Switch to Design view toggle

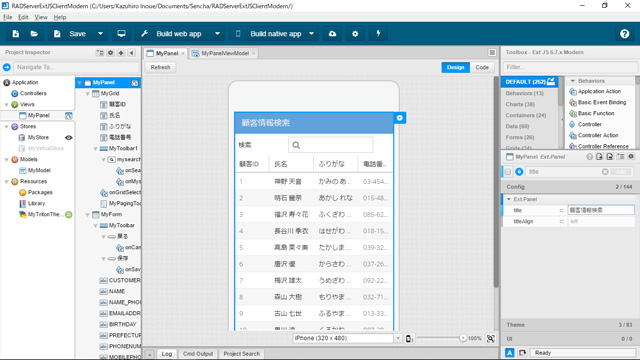456,67
